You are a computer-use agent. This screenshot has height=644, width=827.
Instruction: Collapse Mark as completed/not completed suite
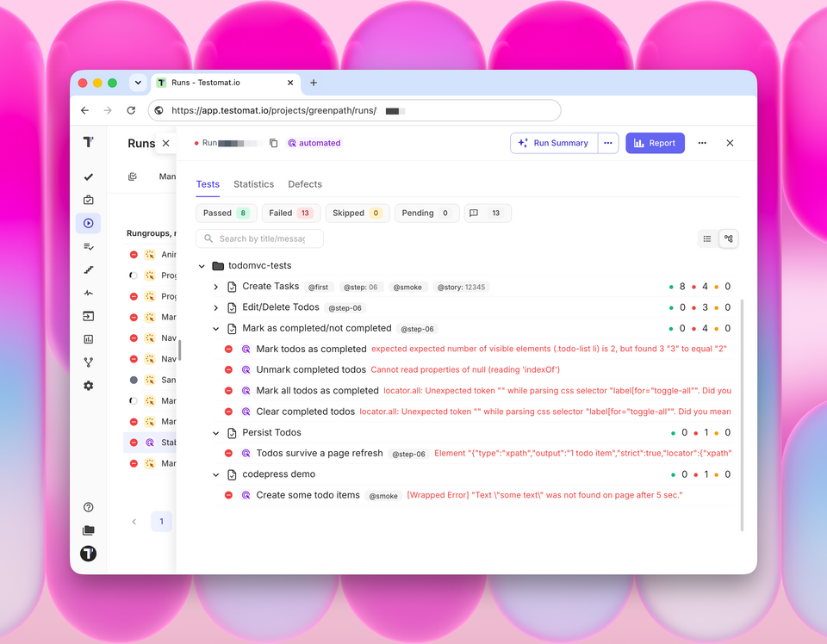[215, 329]
